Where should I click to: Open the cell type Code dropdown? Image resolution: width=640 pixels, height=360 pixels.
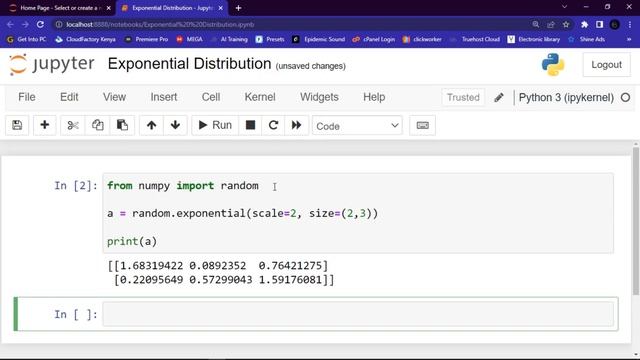click(357, 126)
